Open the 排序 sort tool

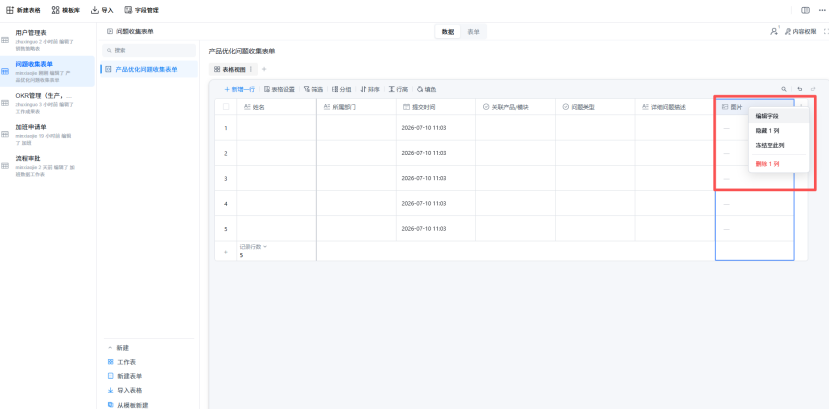click(370, 89)
